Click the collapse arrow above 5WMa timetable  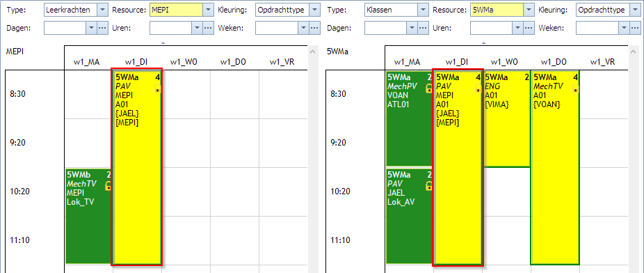[484, 42]
